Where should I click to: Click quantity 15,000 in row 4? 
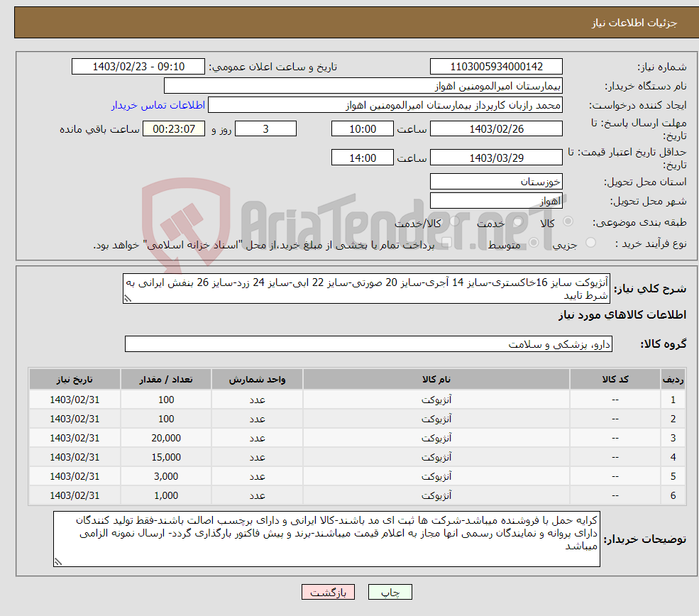pos(166,457)
